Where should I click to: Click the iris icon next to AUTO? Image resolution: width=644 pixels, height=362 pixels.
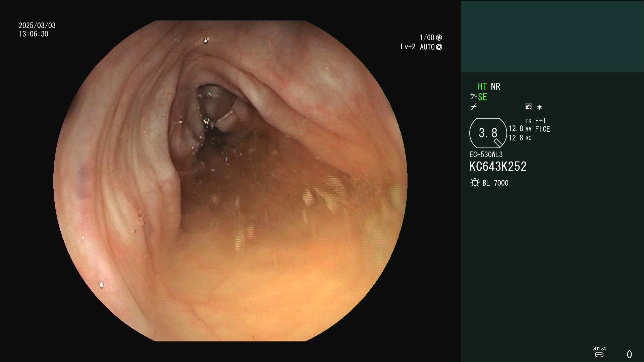(x=439, y=47)
